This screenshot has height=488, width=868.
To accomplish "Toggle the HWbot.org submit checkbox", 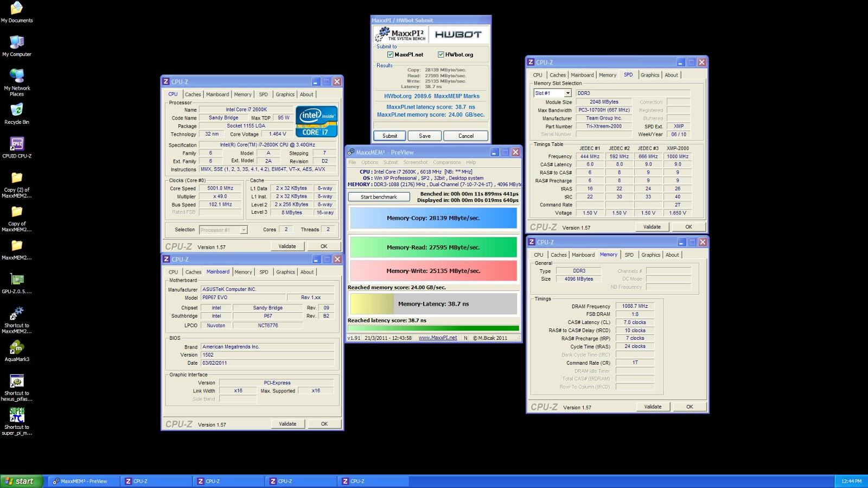I will pyautogui.click(x=441, y=55).
